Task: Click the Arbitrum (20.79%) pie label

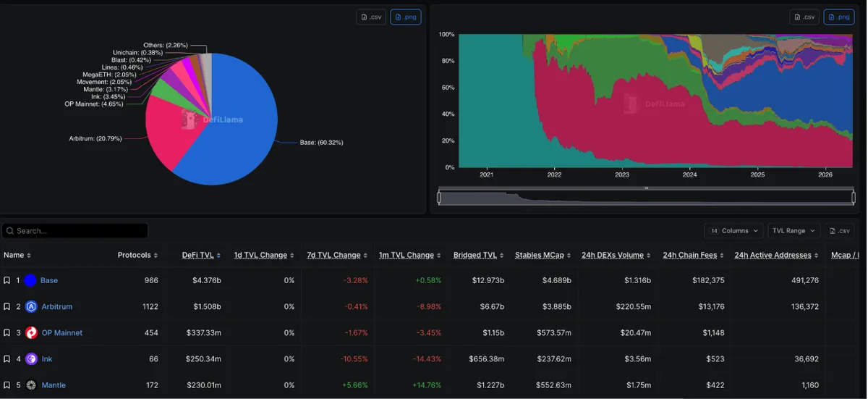Action: [x=95, y=138]
